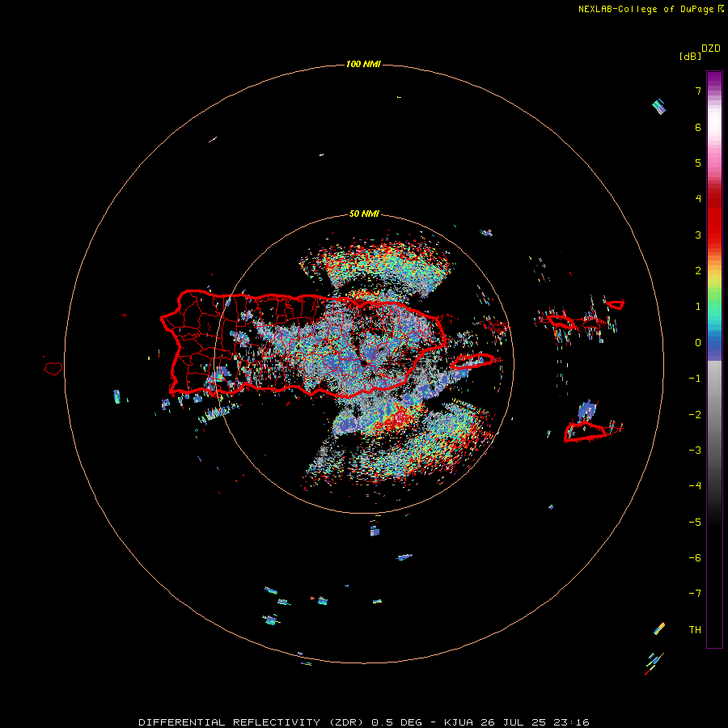Click the gray -2 dB band on color bar
This screenshot has width=728, height=728.
coord(714,415)
